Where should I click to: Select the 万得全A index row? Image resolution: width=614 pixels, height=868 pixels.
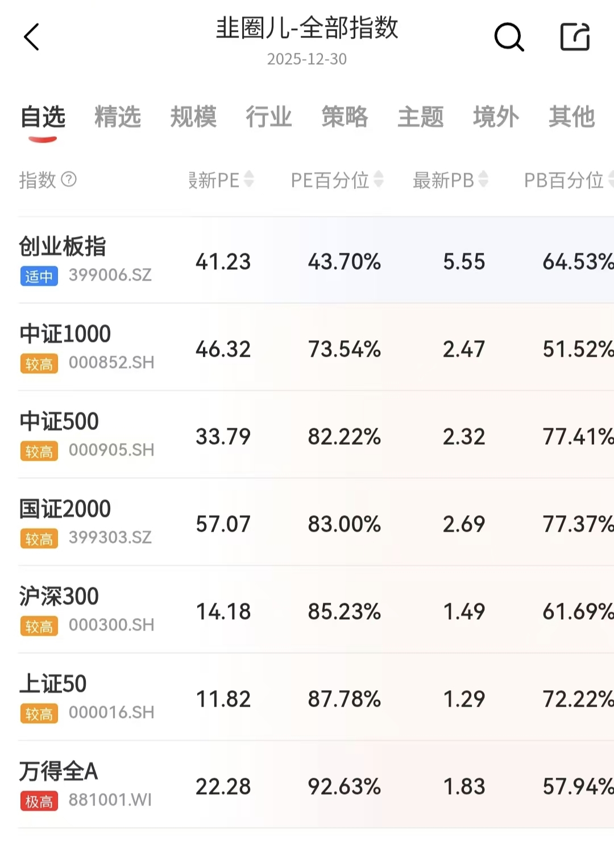point(59,772)
